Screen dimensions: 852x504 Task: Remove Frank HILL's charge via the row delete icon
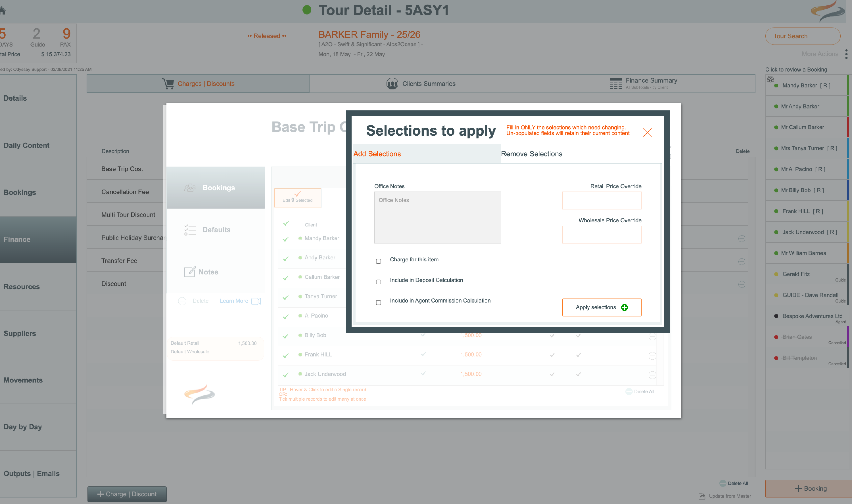coord(652,356)
